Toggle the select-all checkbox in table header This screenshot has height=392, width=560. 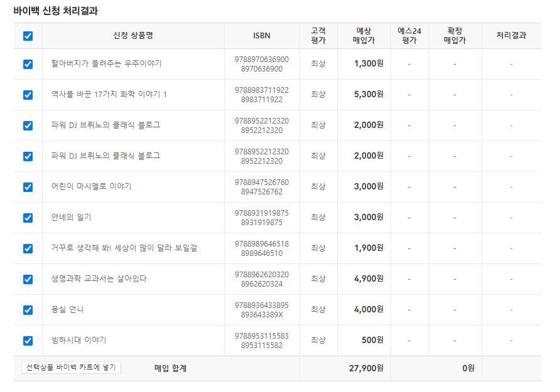(x=28, y=36)
